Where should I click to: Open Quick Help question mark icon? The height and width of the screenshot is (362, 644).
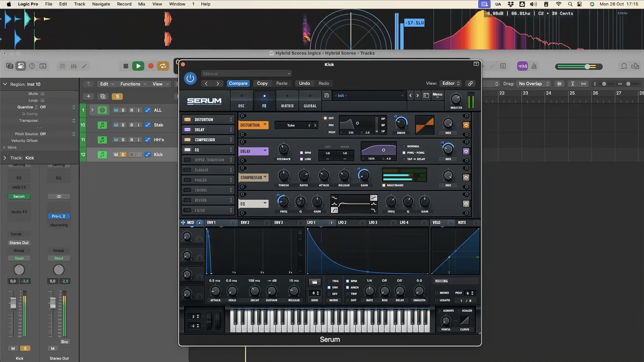tap(32, 66)
